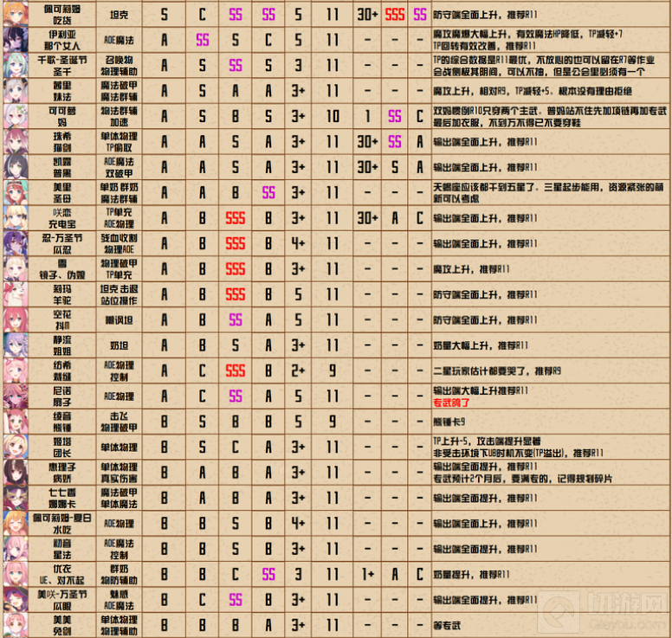Select the 4+ star value in 忍-万圣节 row

pos(298,244)
